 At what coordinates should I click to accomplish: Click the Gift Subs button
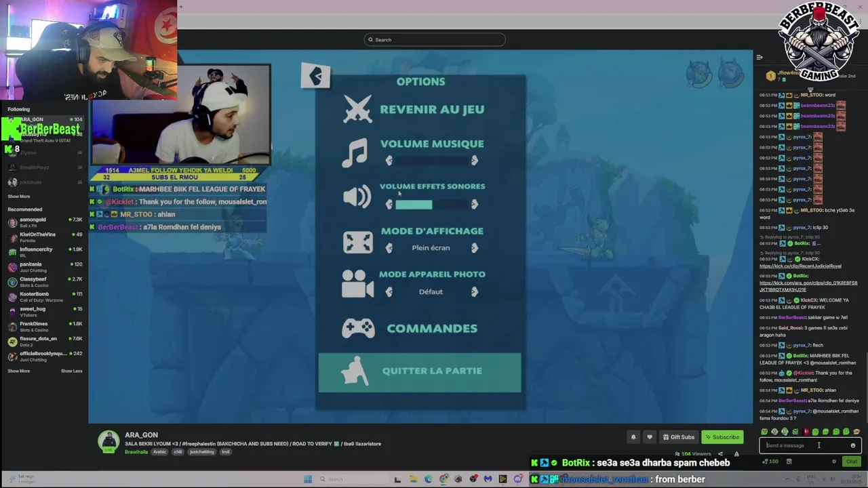pyautogui.click(x=679, y=437)
